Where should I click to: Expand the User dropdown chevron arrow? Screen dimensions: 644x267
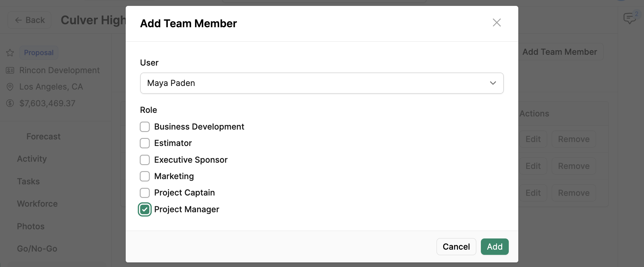(493, 83)
